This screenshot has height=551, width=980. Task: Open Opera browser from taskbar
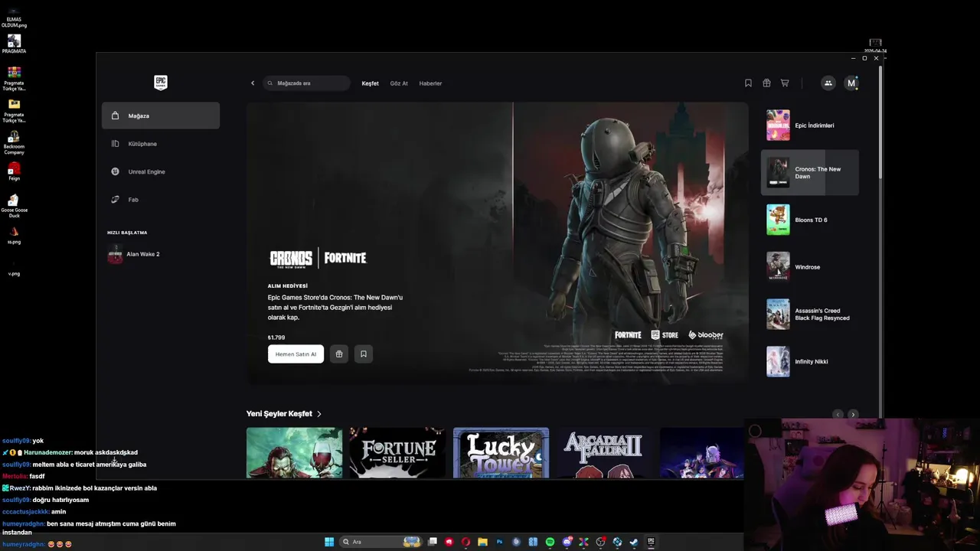pyautogui.click(x=465, y=542)
